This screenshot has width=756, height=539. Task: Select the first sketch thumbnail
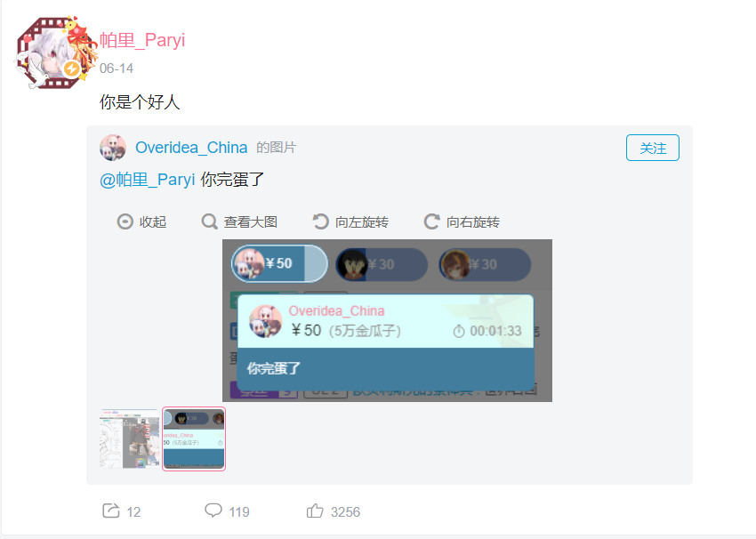tap(129, 438)
